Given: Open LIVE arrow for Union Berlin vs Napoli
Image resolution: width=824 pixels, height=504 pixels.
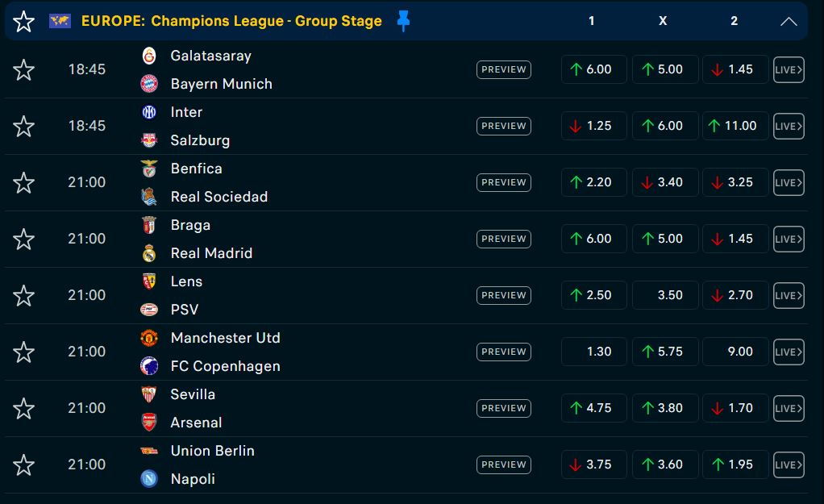Looking at the screenshot, I should [x=789, y=464].
